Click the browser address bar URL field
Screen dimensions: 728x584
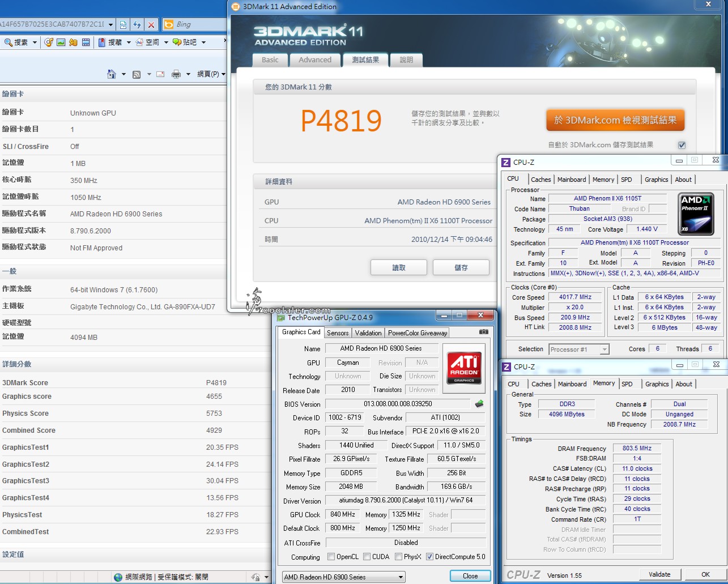(52, 24)
